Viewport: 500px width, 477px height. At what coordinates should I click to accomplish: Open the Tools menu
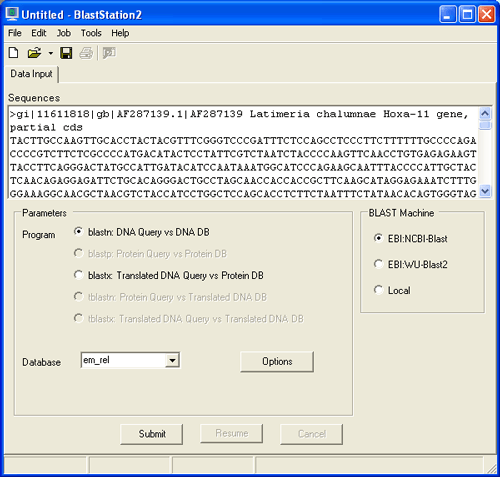[x=91, y=33]
